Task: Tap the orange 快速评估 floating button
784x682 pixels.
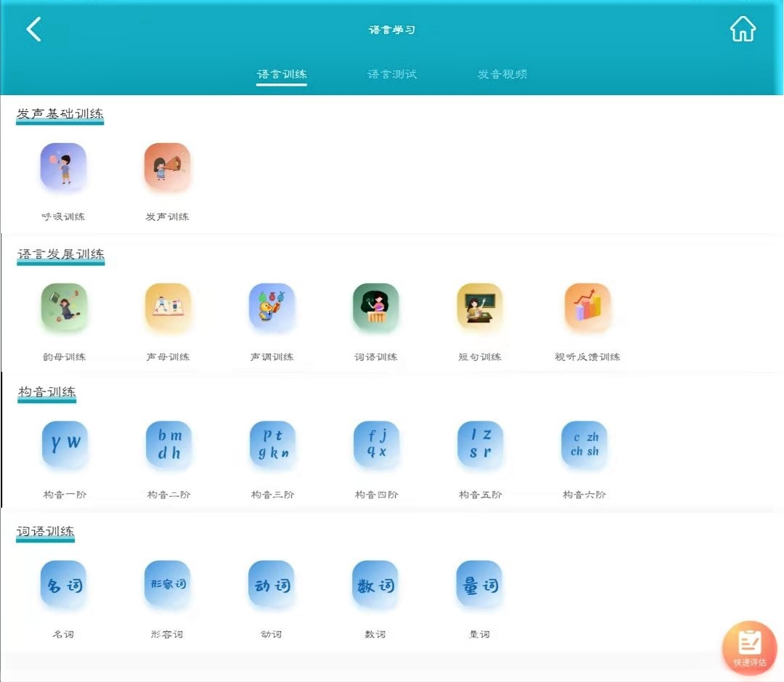Action: (x=749, y=646)
